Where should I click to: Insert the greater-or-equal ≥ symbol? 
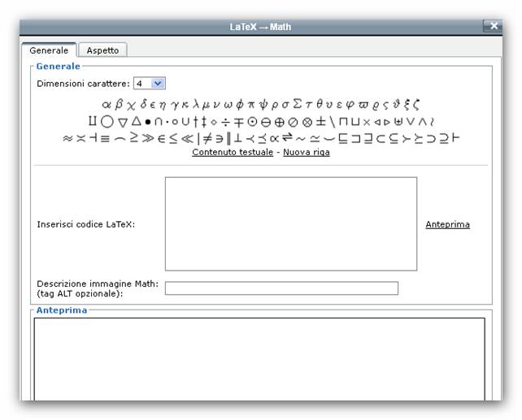(x=134, y=137)
